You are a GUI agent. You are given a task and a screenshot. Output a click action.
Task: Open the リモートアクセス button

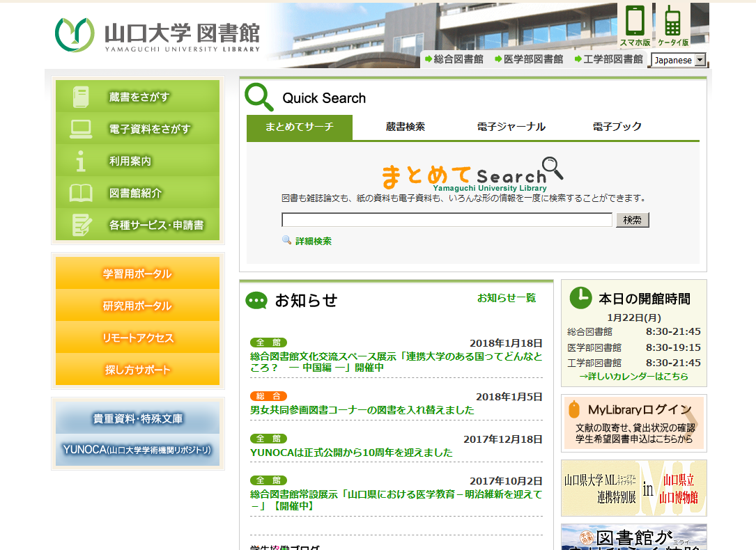pos(137,337)
